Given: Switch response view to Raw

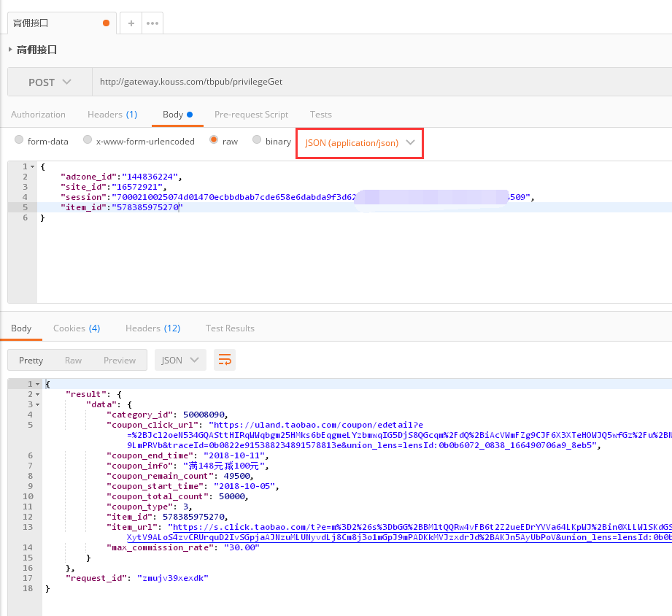Looking at the screenshot, I should (73, 360).
